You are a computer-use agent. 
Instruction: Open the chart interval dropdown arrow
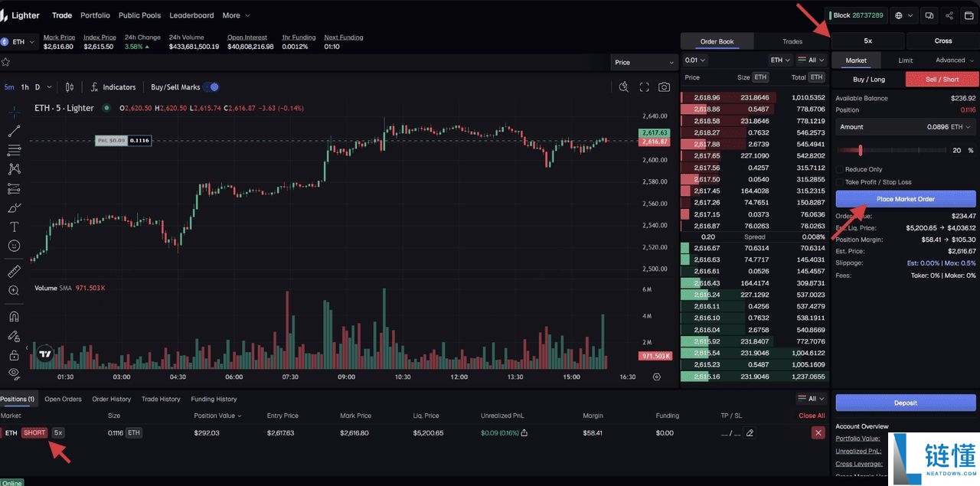tap(49, 87)
